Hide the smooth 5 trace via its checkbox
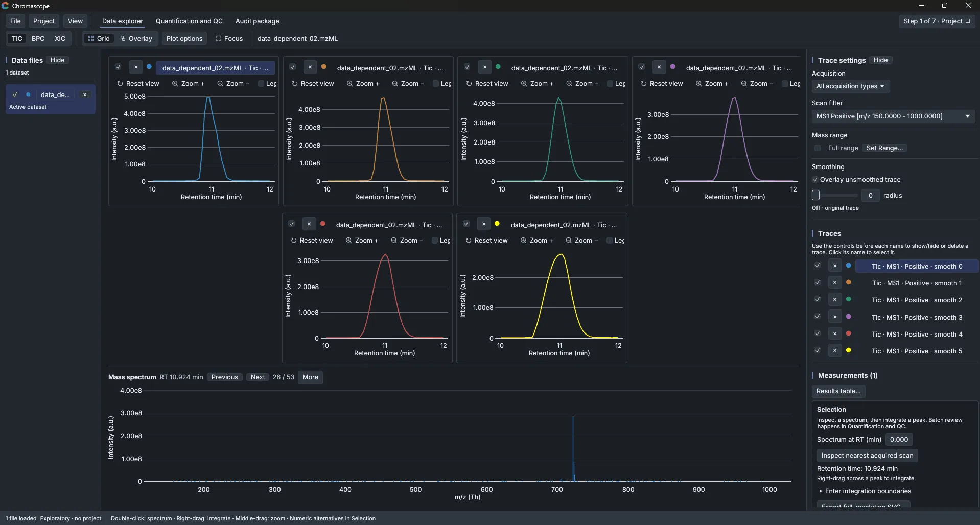 (818, 350)
